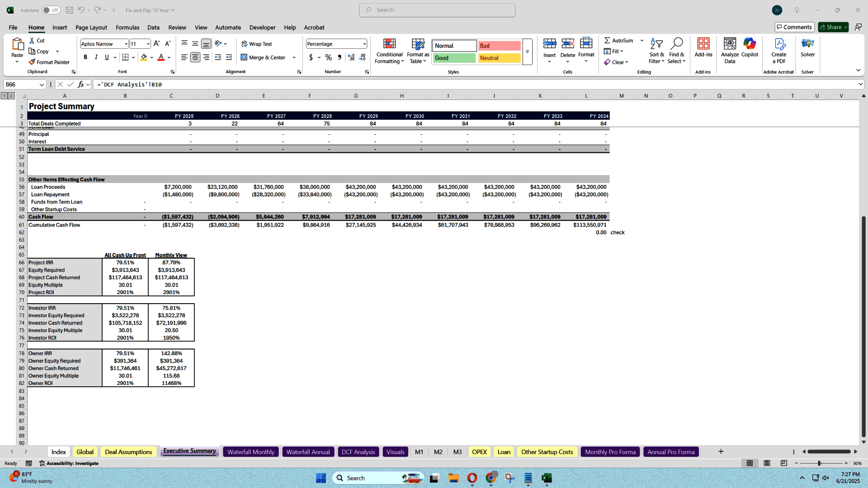This screenshot has width=868, height=488.
Task: Apply Comma Style number format
Action: click(340, 57)
